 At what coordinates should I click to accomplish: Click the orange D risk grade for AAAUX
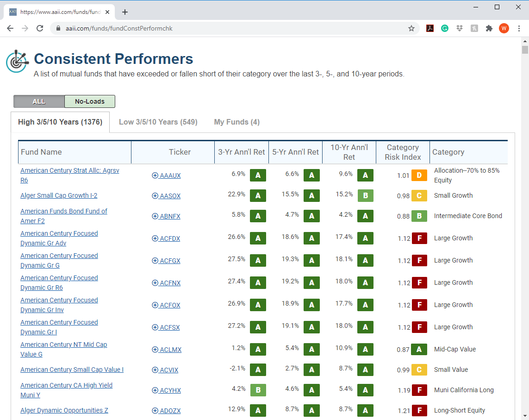pos(419,175)
